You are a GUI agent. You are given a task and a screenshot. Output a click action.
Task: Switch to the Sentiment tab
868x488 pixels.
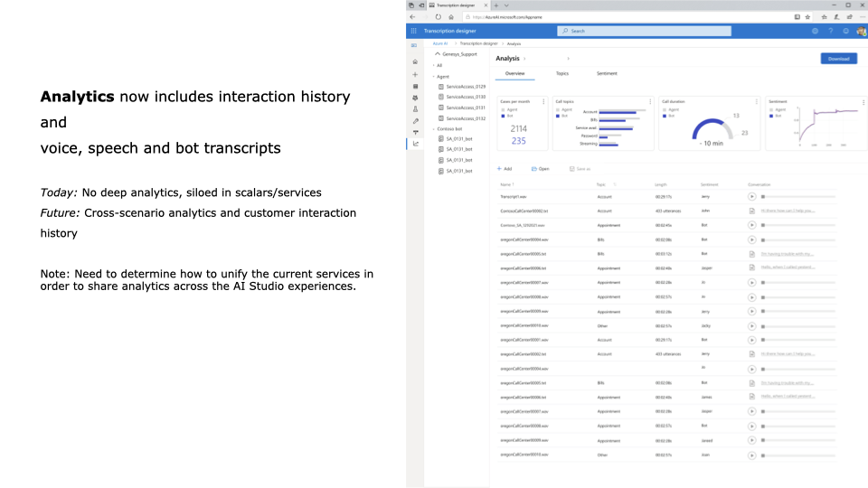tap(607, 73)
